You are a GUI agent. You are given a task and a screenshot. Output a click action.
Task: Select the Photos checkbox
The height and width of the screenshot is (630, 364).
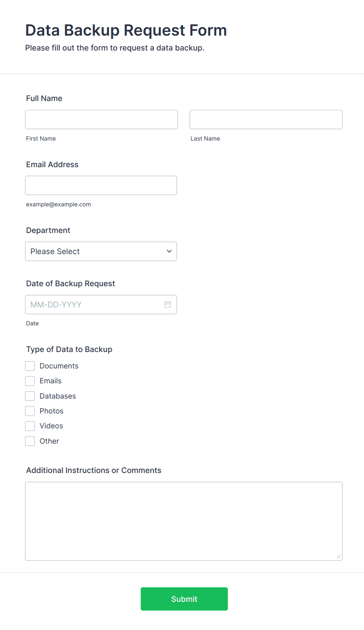click(30, 411)
